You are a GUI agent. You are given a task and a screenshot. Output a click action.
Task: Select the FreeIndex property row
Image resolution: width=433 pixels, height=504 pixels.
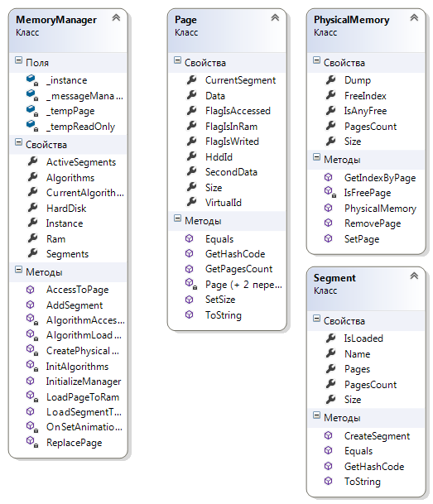(366, 95)
